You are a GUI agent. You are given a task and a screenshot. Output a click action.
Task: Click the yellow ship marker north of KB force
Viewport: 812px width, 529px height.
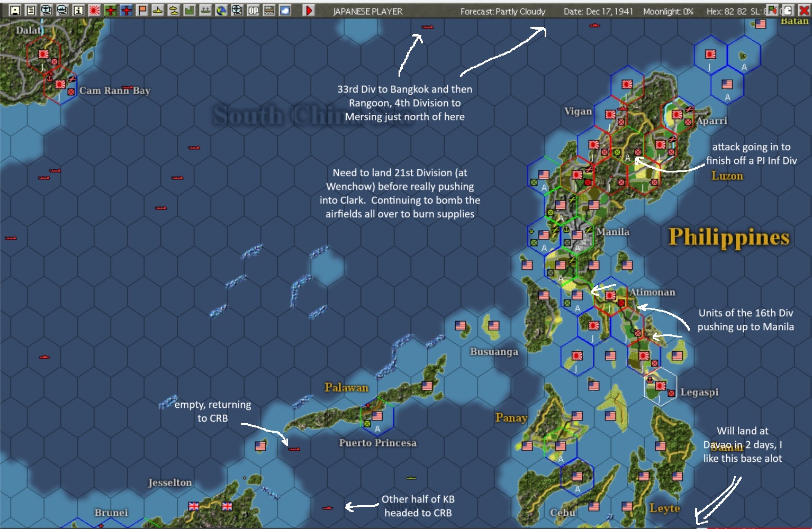coord(411,478)
